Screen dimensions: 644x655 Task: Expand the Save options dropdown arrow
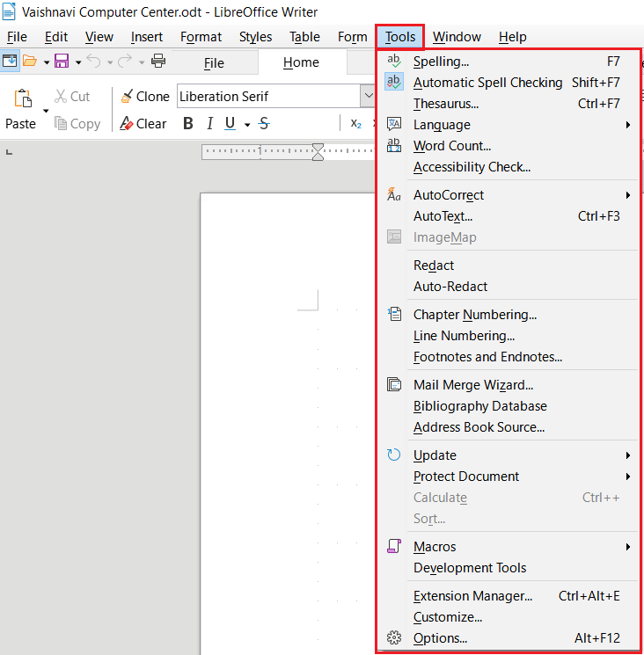point(78,62)
